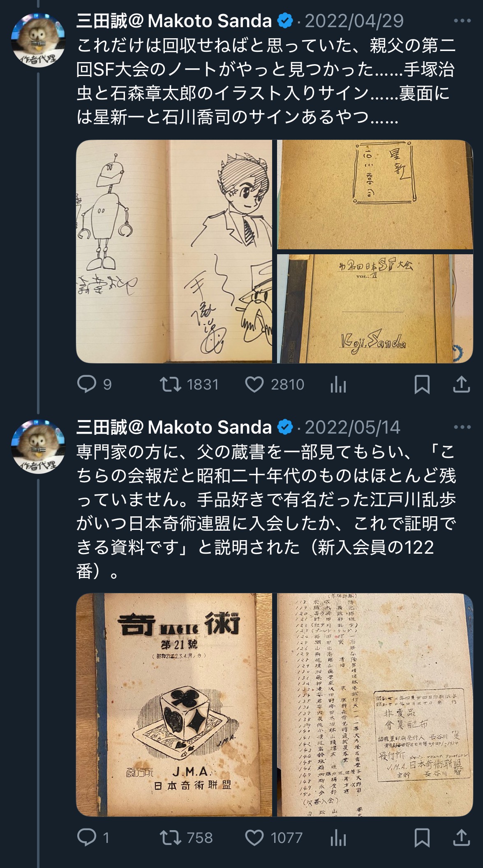Screen dimensions: 483x868
Task: View the Koji Sanda notebook cover photo
Action: (375, 309)
